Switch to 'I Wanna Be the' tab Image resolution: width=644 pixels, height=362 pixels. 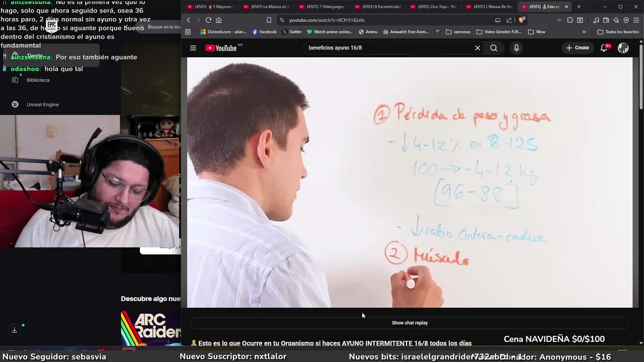point(490,7)
